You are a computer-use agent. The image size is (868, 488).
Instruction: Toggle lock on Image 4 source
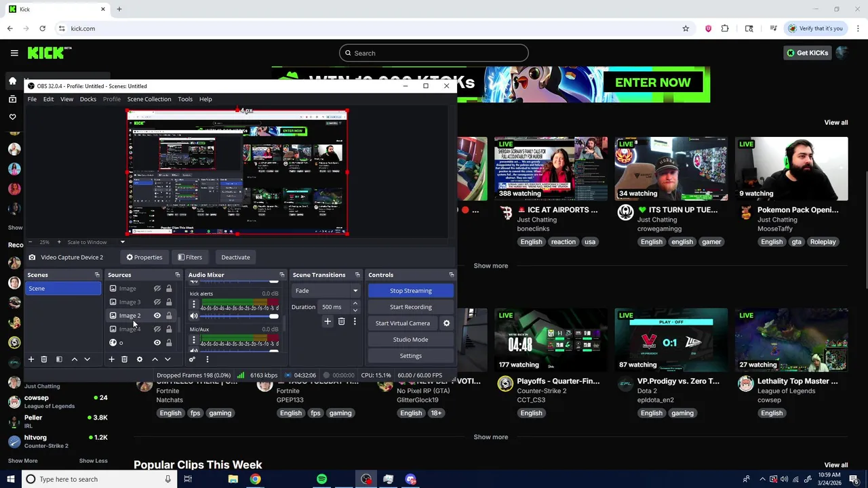169,329
